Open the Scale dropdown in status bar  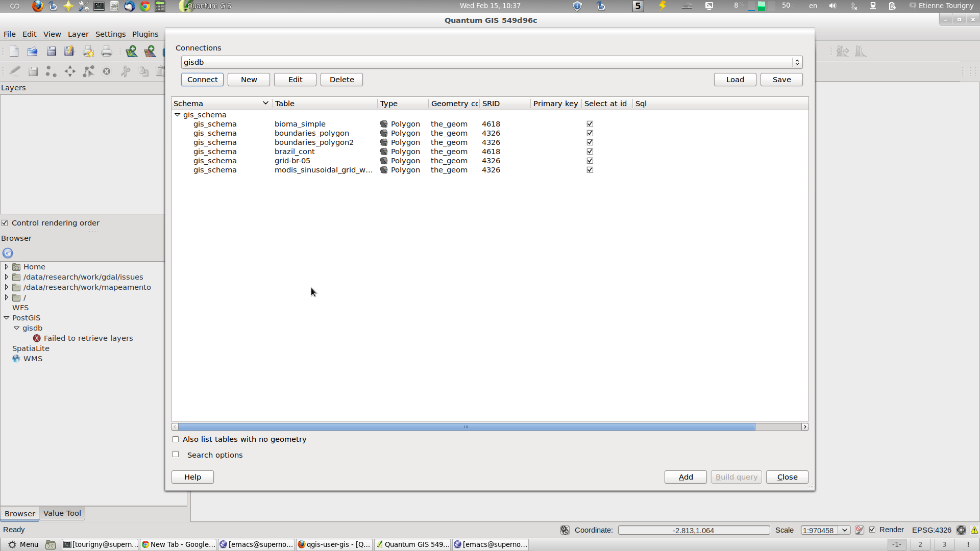pos(845,530)
